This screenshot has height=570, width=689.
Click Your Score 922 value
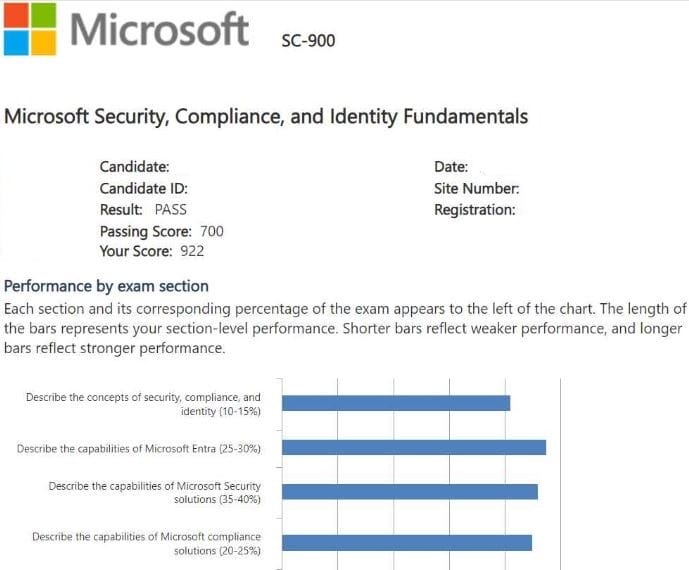(192, 251)
